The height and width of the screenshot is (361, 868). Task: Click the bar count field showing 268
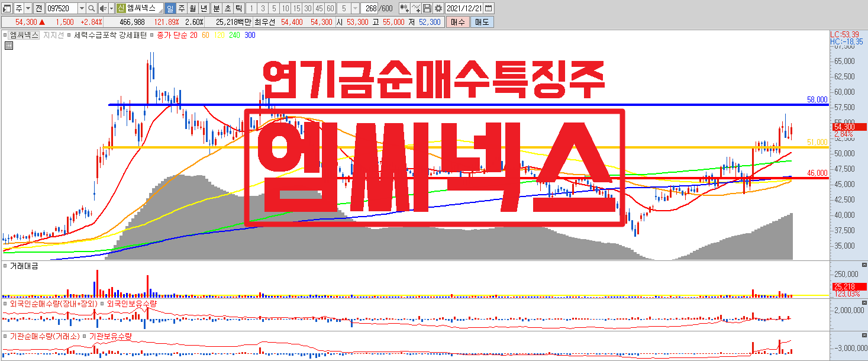(369, 8)
